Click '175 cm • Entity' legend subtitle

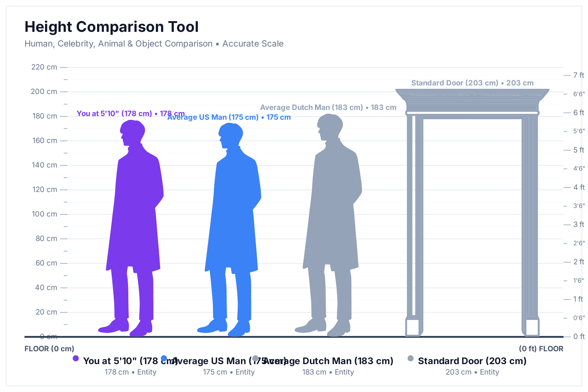229,372
